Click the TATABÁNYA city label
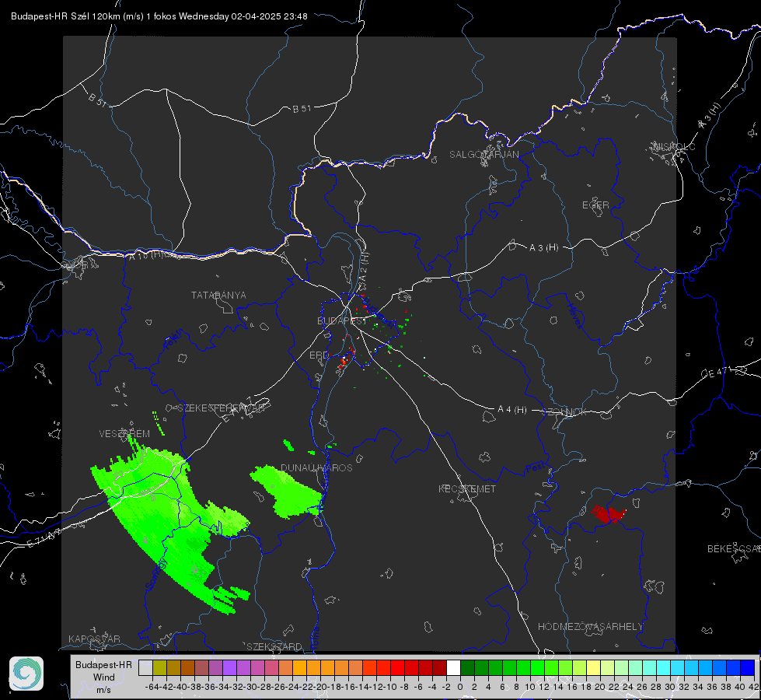This screenshot has height=700, width=761. (x=218, y=296)
